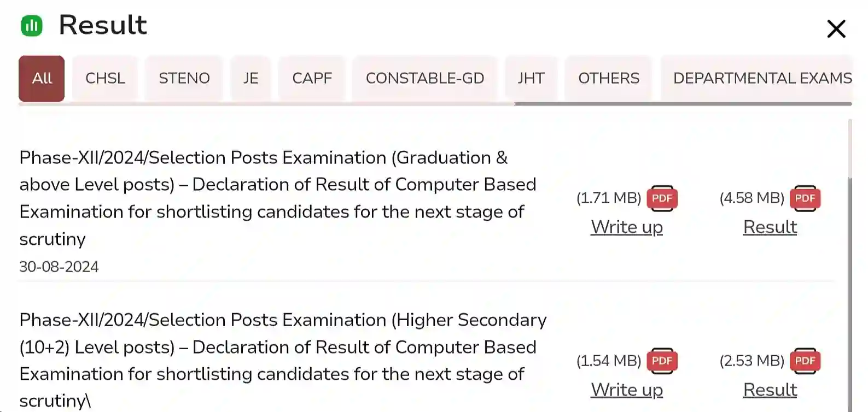Select the OTHERS tab

608,78
